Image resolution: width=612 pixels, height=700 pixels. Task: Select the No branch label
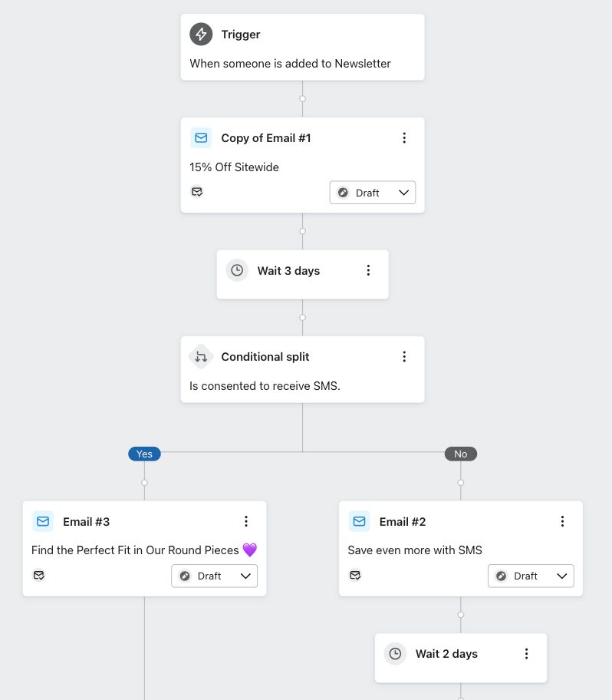[x=460, y=454]
